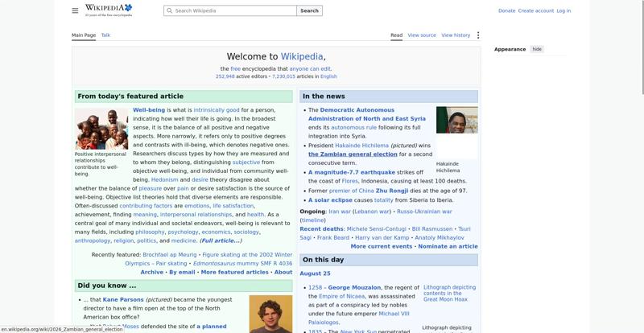Open the magnitude-7.7 earthquake article
644x333 pixels.
tap(352, 172)
